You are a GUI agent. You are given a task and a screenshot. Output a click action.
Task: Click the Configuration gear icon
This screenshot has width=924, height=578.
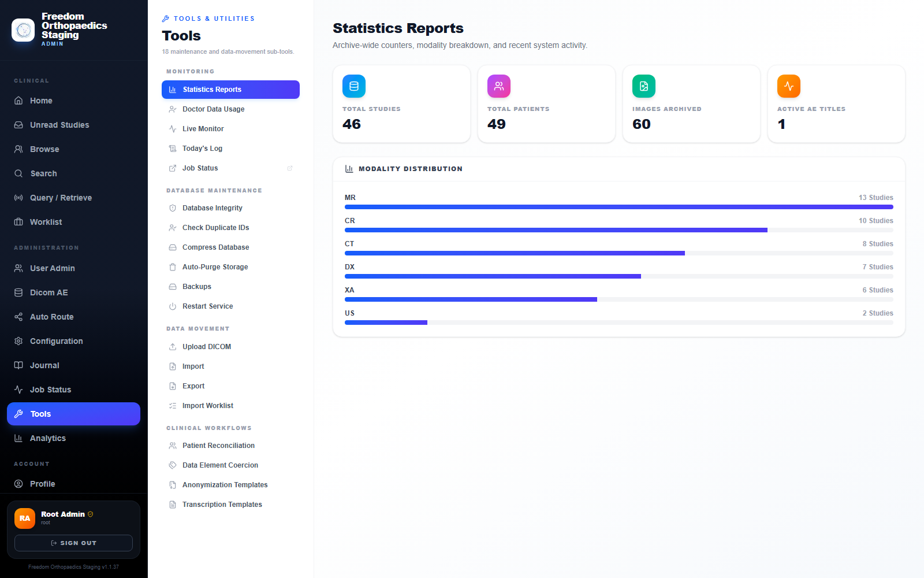18,341
